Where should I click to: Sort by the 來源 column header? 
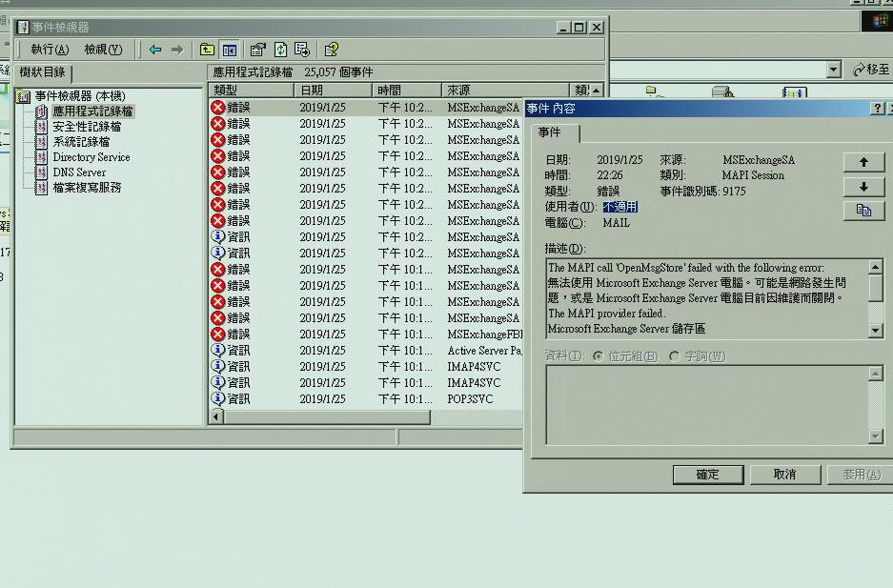tap(506, 90)
